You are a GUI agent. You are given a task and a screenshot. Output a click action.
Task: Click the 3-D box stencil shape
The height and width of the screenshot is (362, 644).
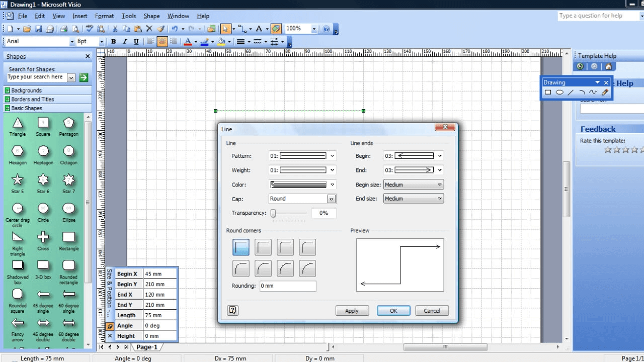click(43, 268)
